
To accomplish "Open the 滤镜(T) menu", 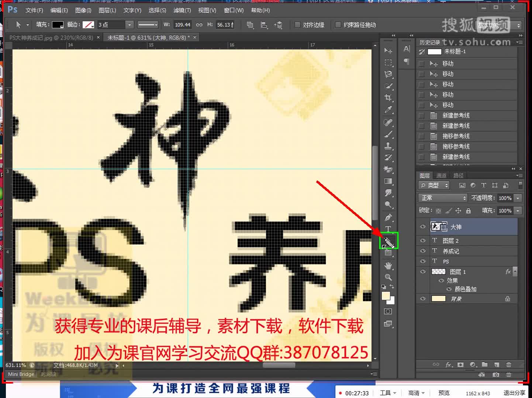I will click(x=182, y=10).
